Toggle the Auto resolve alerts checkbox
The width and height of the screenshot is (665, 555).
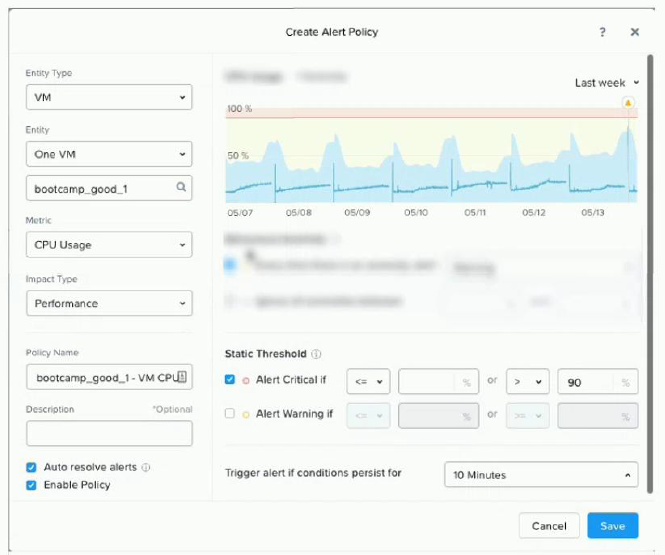[32, 467]
